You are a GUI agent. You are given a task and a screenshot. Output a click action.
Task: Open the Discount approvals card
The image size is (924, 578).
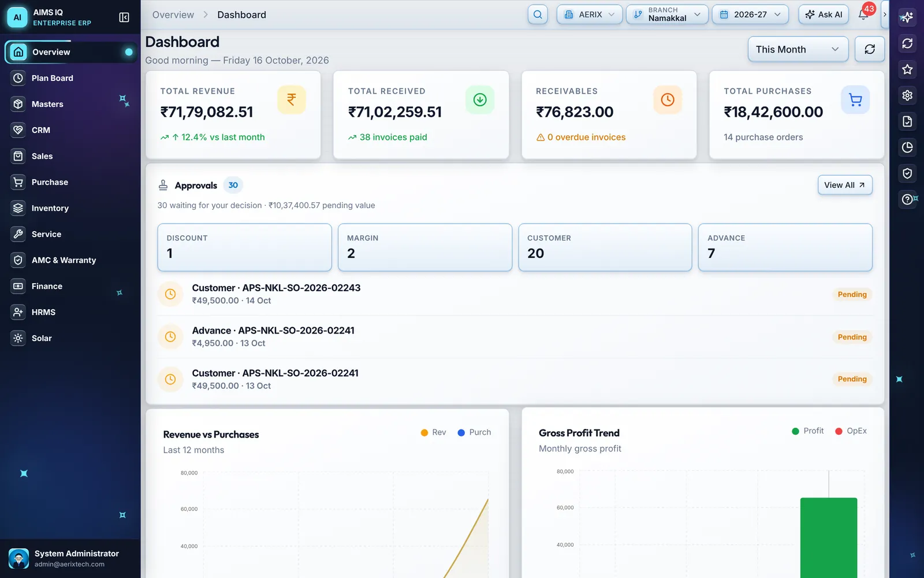[245, 247]
